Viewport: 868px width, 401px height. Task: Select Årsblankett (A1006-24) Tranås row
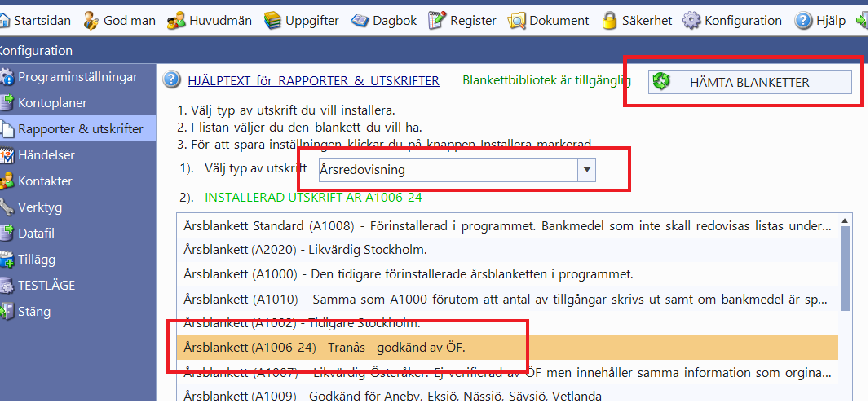click(507, 347)
